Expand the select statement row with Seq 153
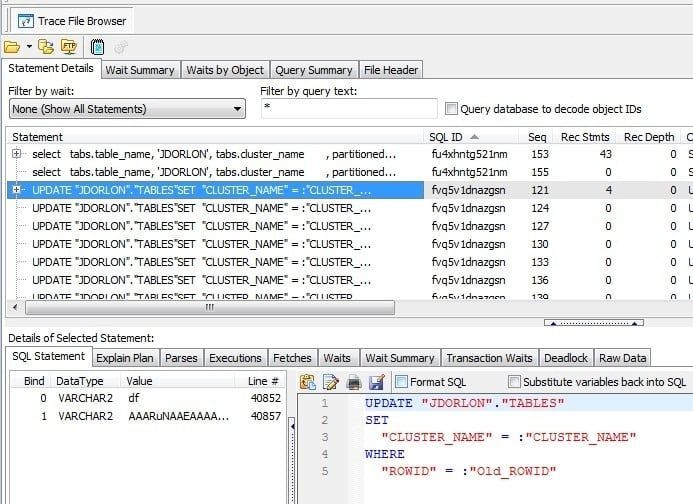This screenshot has width=693, height=504. [x=16, y=153]
